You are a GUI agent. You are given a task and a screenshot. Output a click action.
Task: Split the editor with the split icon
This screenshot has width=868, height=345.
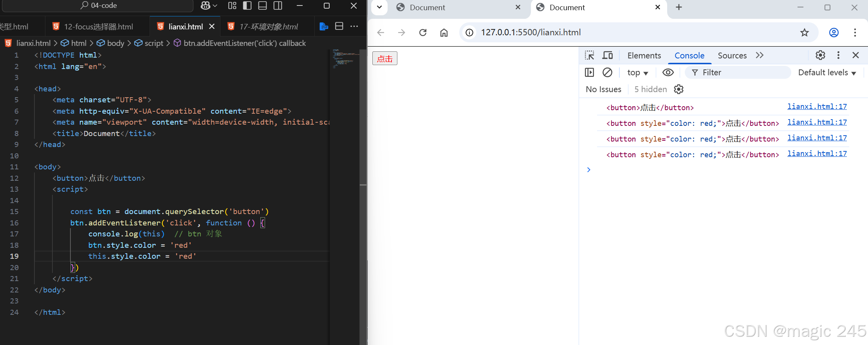(x=339, y=26)
